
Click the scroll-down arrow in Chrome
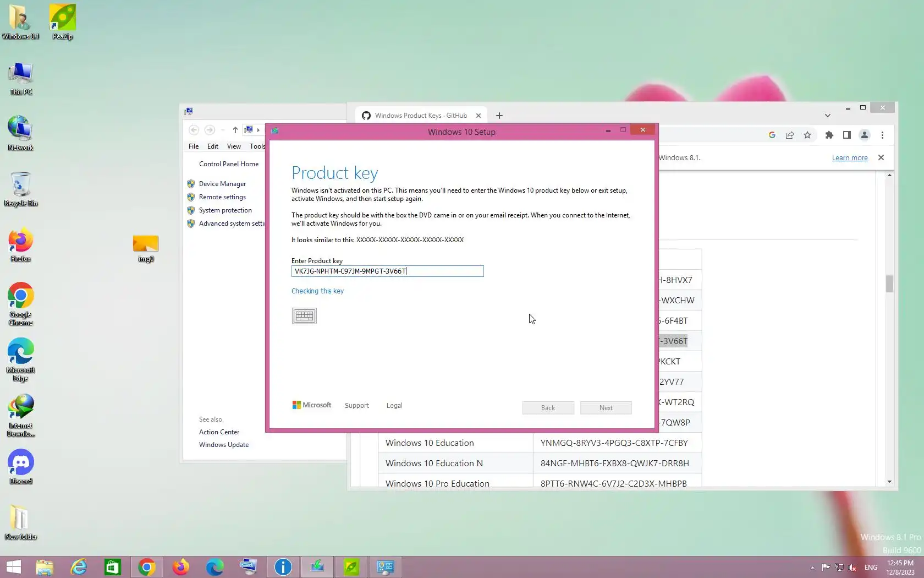coord(889,482)
